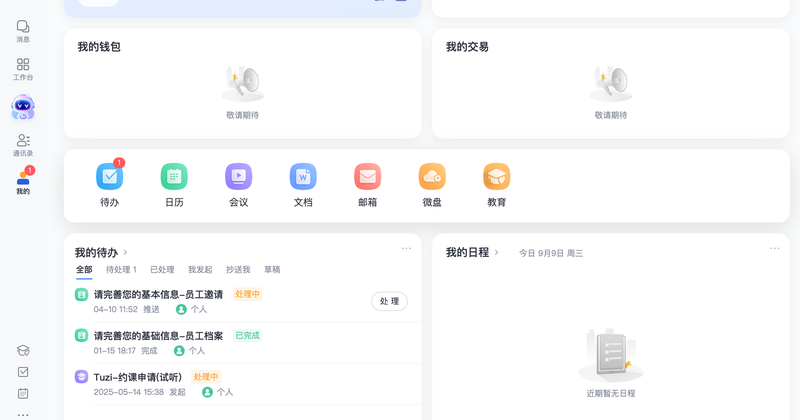Open the 教育 education app icon
The image size is (800, 420).
tap(496, 177)
